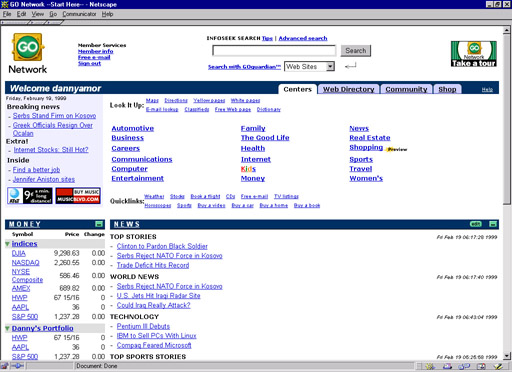Image resolution: width=512 pixels, height=372 pixels.
Task: Click the vertical scrollbar thumb
Action: tap(506, 119)
